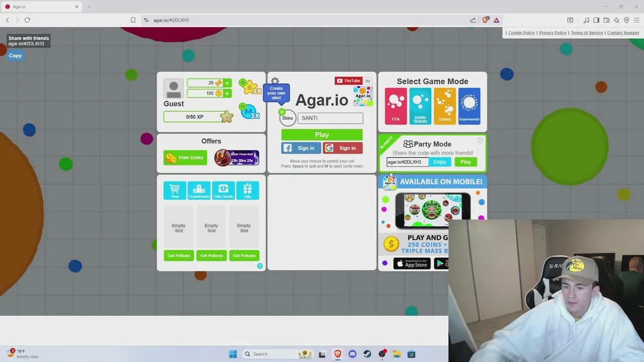Open the Shop cart icon
This screenshot has height=362, width=644.
click(x=175, y=190)
